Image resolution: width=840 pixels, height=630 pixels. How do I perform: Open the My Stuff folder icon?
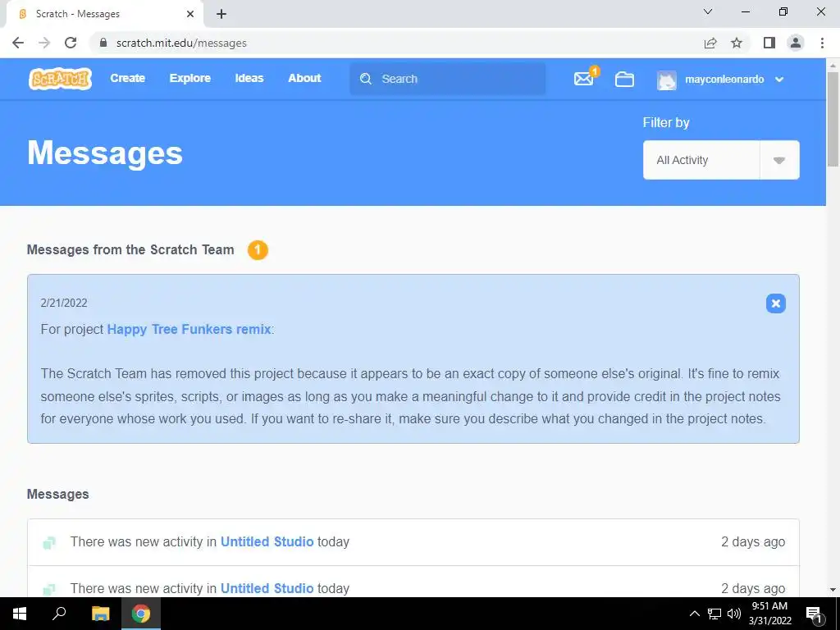(x=624, y=80)
